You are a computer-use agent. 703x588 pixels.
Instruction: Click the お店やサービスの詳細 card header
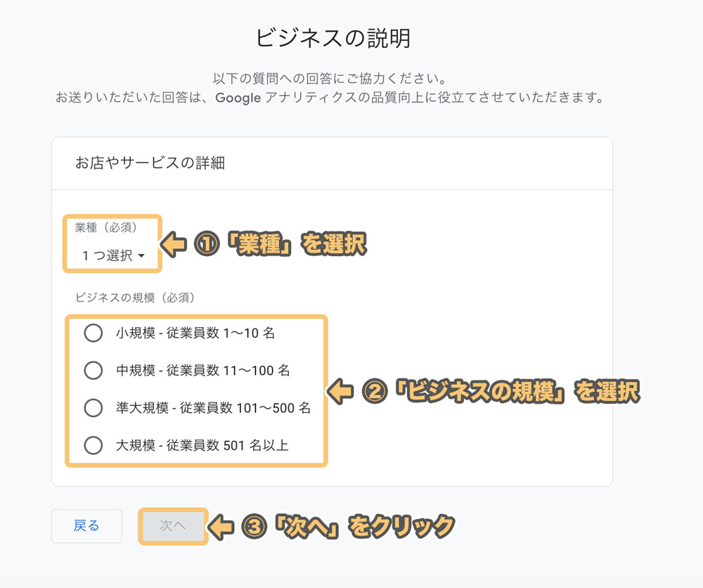point(150,163)
